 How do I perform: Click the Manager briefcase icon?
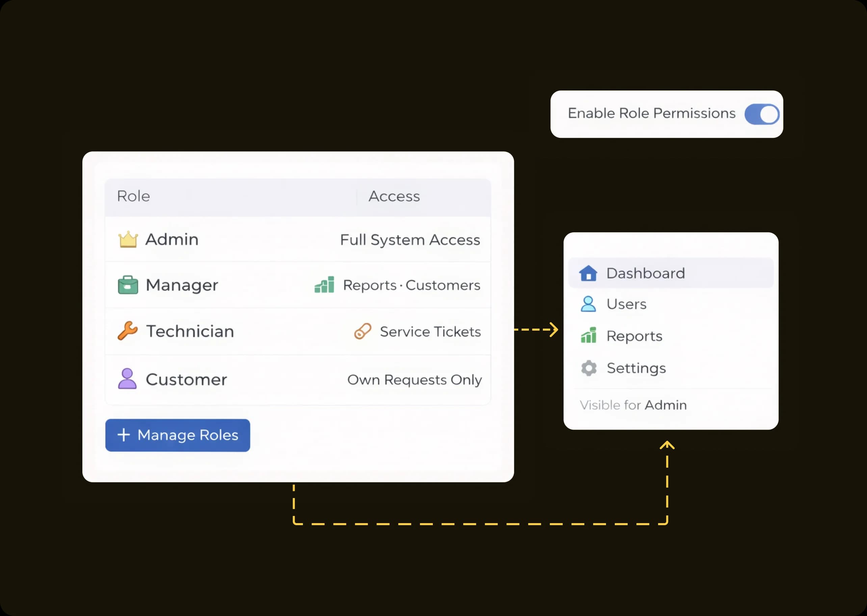128,285
